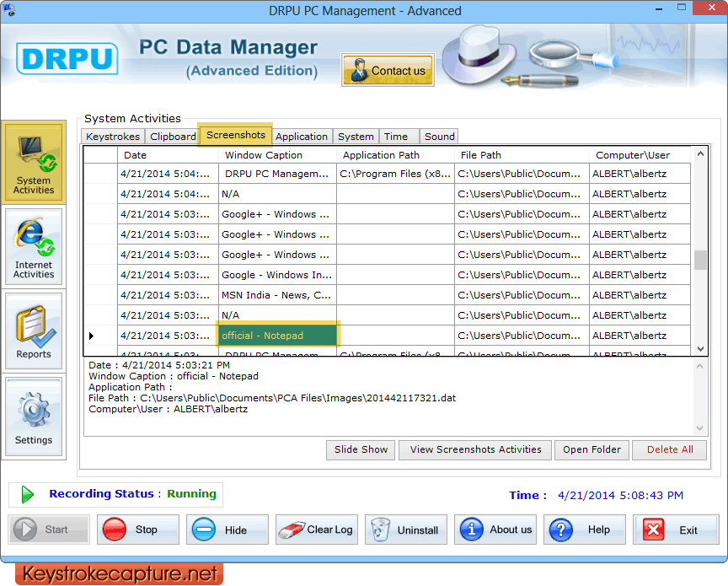
Task: Click the table scrollbar thumb
Action: 700,261
